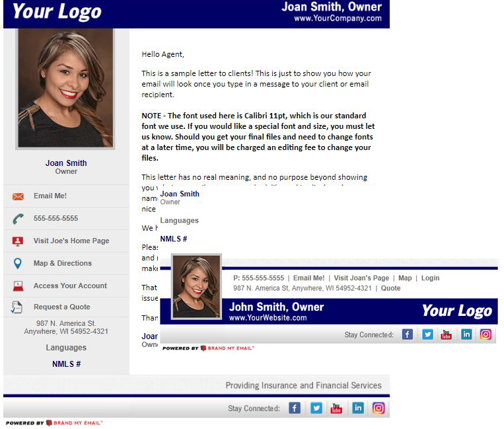Open Facebook icon in bottom footer bar
504x429 pixels.
coord(295,408)
